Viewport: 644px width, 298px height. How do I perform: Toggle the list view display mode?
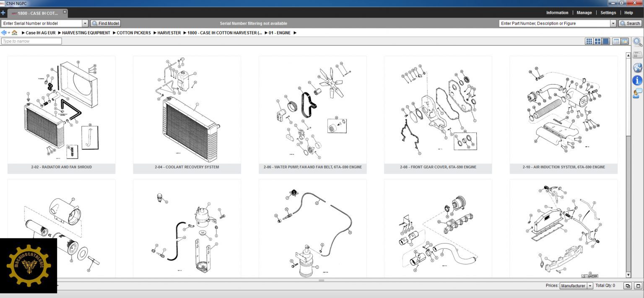click(616, 41)
